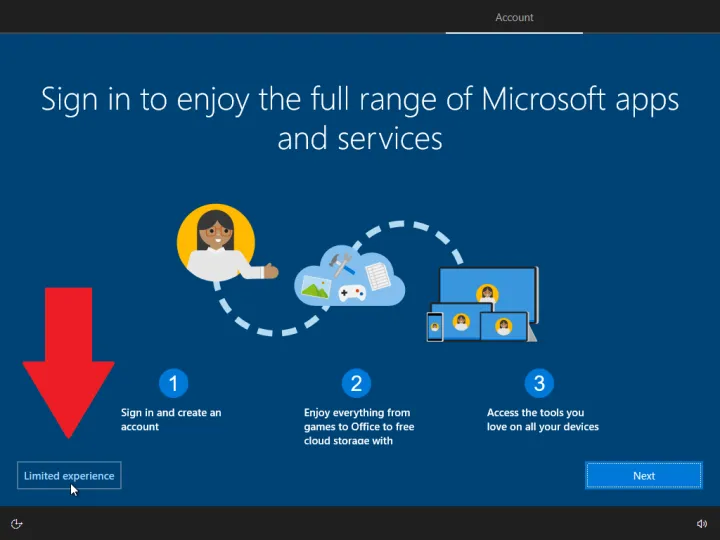Click the numbered circle 3 badge
Viewport: 720px width, 540px height.
(x=539, y=383)
